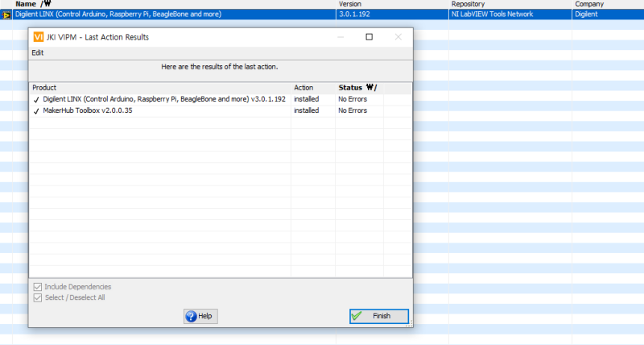Open the Edit menu

coord(37,52)
